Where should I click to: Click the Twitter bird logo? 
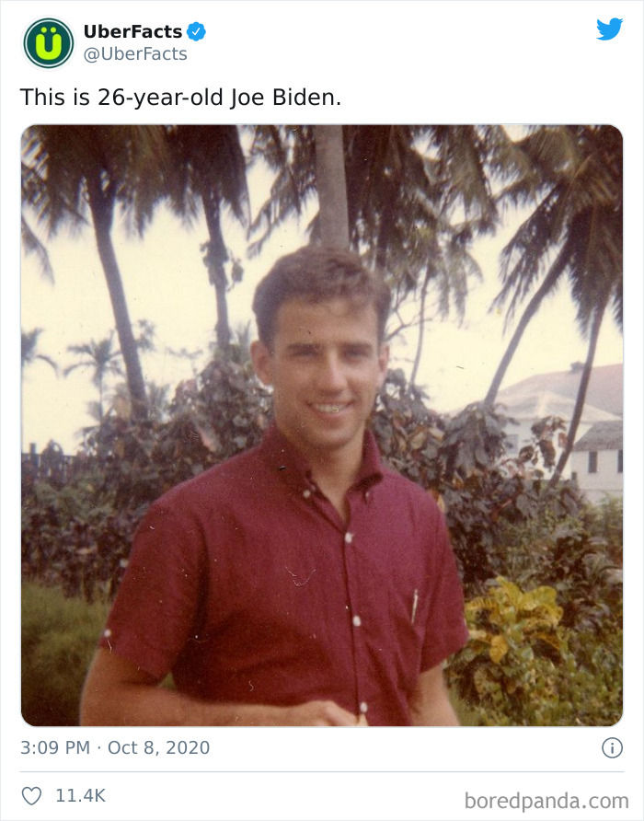(609, 29)
